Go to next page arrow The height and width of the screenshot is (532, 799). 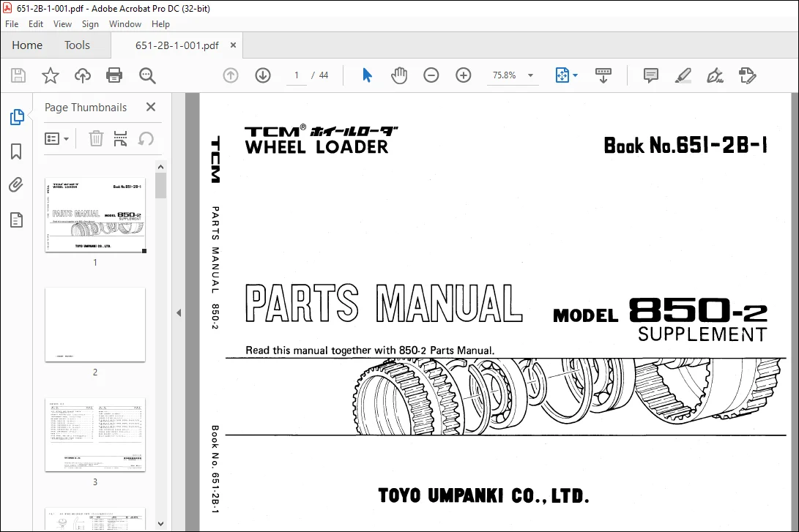click(263, 75)
